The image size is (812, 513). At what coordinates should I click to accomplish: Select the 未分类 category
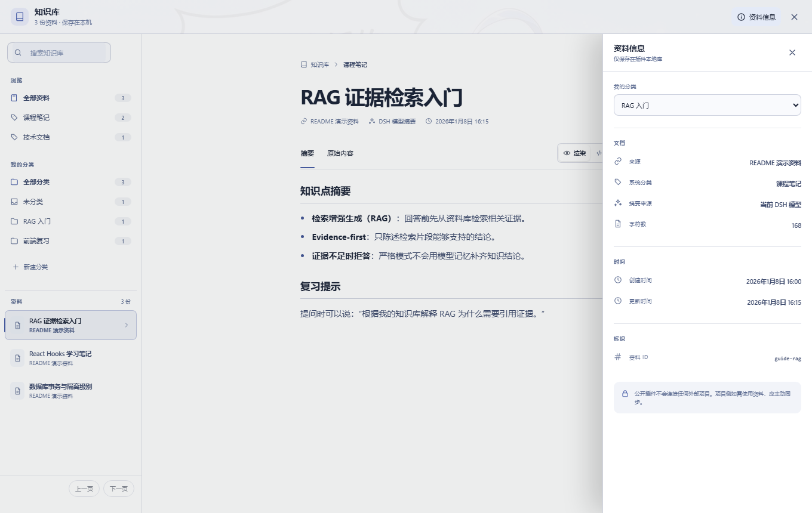70,202
